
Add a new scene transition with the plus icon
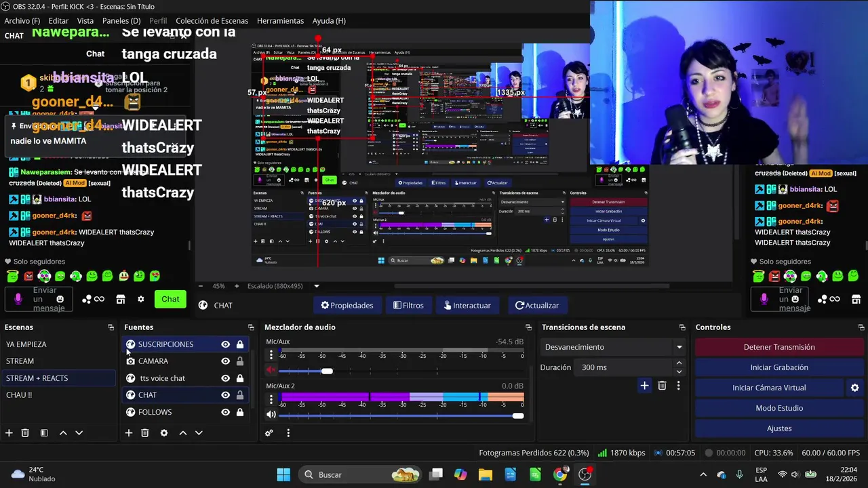click(644, 386)
